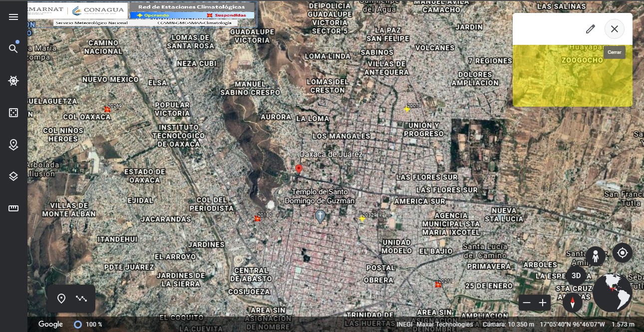This screenshot has height=332, width=644.
Task: Open the search tool in sidebar
Action: pos(13,48)
